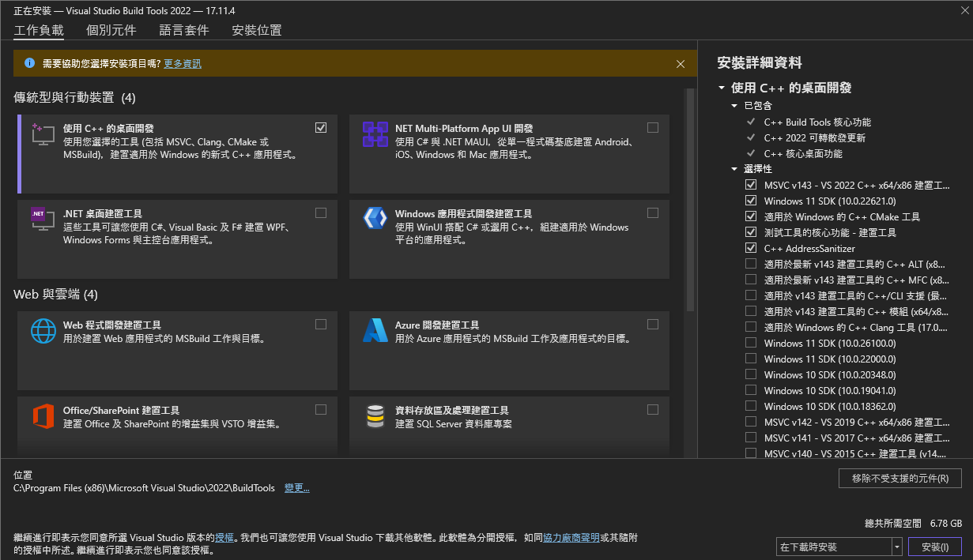Check Windows 11 SDK (10.0.22000.0)
Viewport: 973px width, 560px height.
point(751,359)
